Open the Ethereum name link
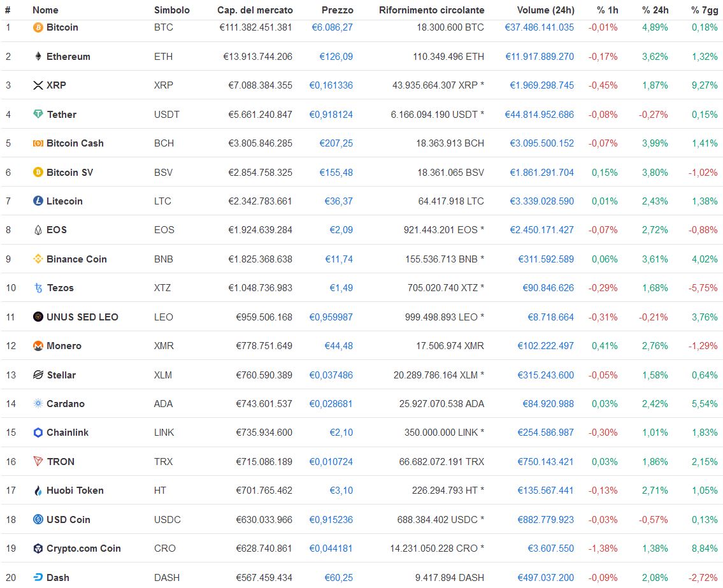723x588 pixels. 68,56
